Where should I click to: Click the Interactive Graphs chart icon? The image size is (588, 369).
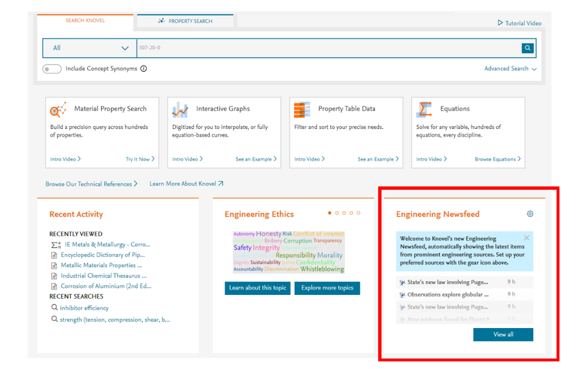coord(180,110)
